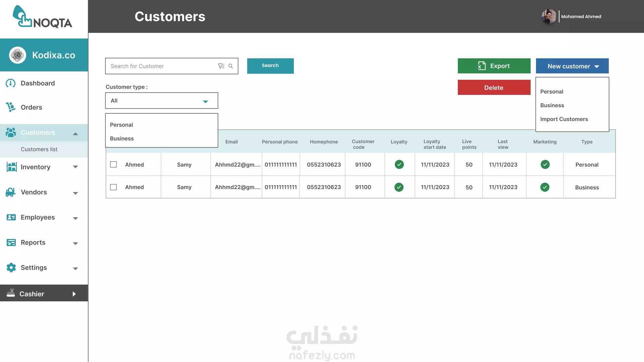Click the Reports sidebar icon
The height and width of the screenshot is (362, 644).
(11, 242)
